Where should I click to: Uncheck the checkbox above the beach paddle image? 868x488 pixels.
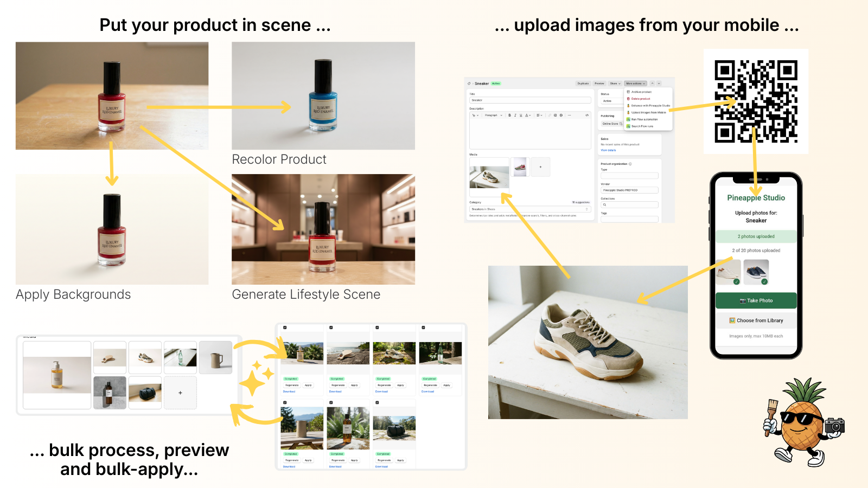[x=331, y=328]
